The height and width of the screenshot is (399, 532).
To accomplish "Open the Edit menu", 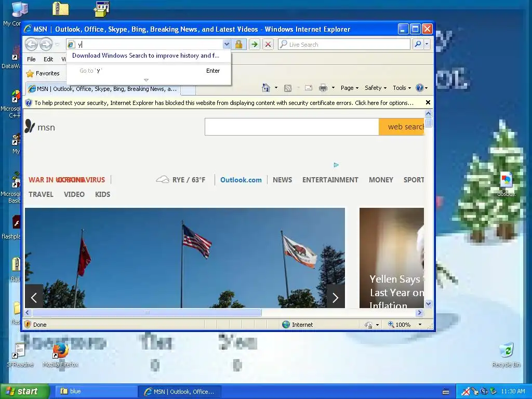I will point(48,59).
